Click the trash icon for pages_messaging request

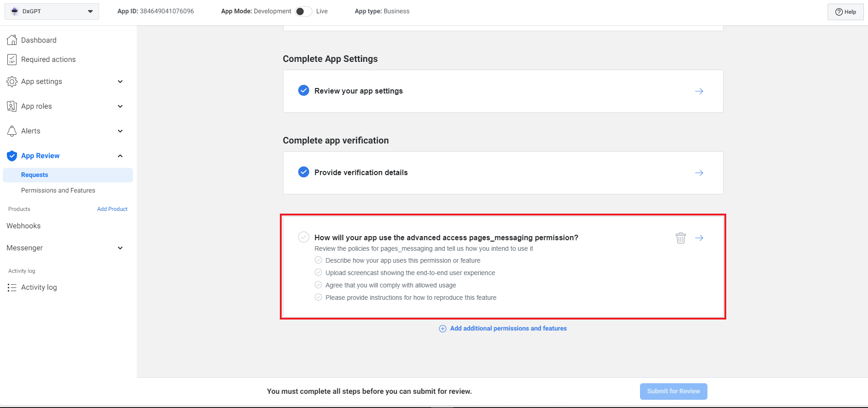tap(680, 238)
